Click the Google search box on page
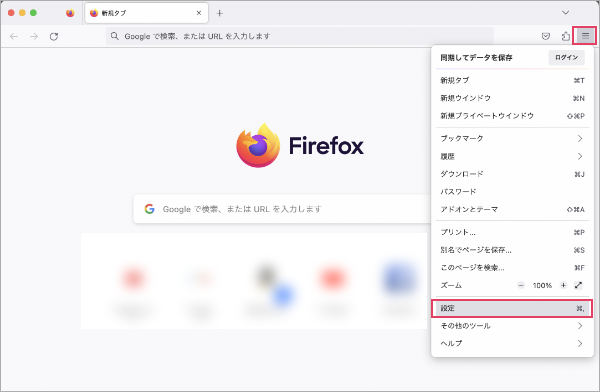The height and width of the screenshot is (392, 600). (x=282, y=209)
